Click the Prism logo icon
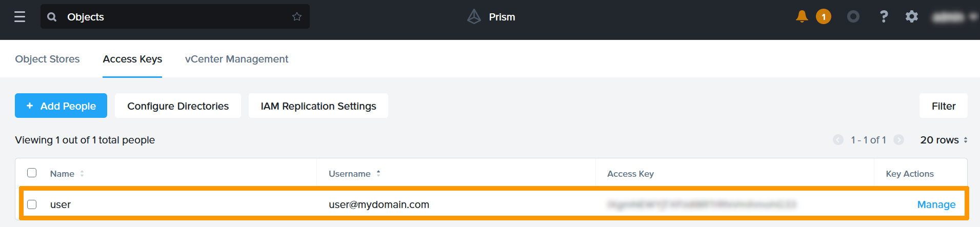Image resolution: width=980 pixels, height=227 pixels. (x=474, y=17)
